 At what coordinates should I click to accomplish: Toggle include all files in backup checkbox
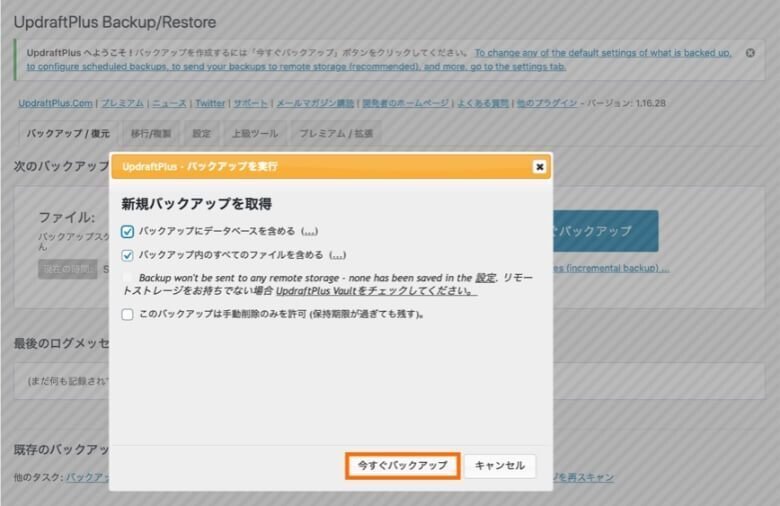tap(127, 255)
